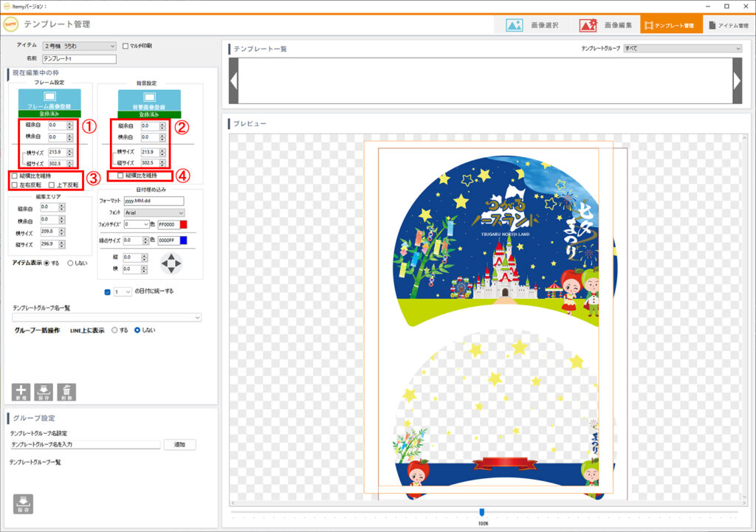This screenshot has width=756, height=532.
Task: Expand the Arial フォント dropdown
Action: click(154, 213)
